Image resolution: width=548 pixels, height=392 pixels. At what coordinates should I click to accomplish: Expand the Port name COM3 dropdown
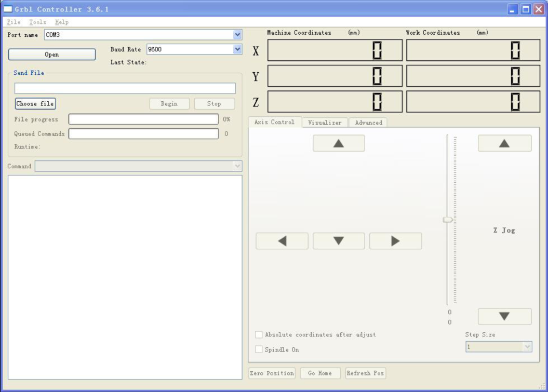tap(237, 35)
